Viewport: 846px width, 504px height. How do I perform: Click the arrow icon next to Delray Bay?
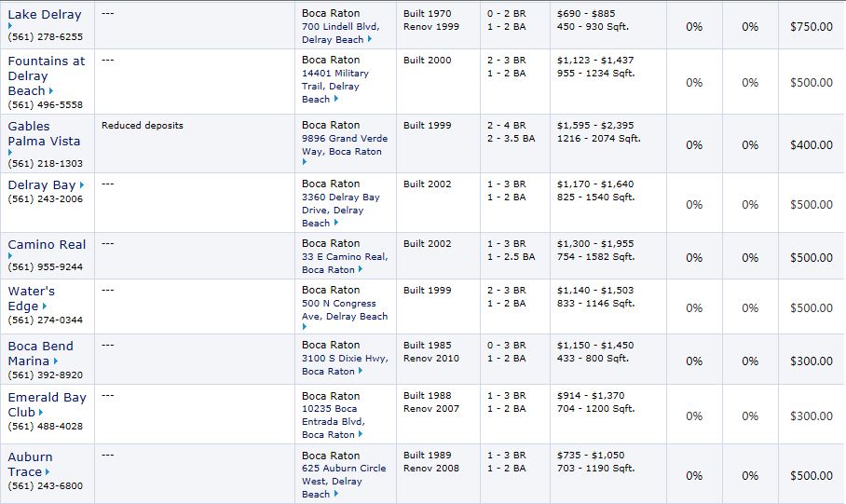pos(82,185)
